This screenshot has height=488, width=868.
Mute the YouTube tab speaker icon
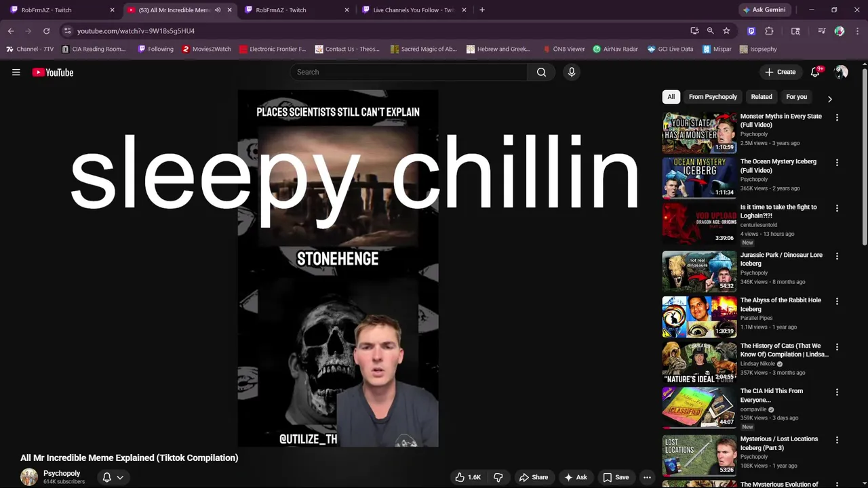[218, 10]
